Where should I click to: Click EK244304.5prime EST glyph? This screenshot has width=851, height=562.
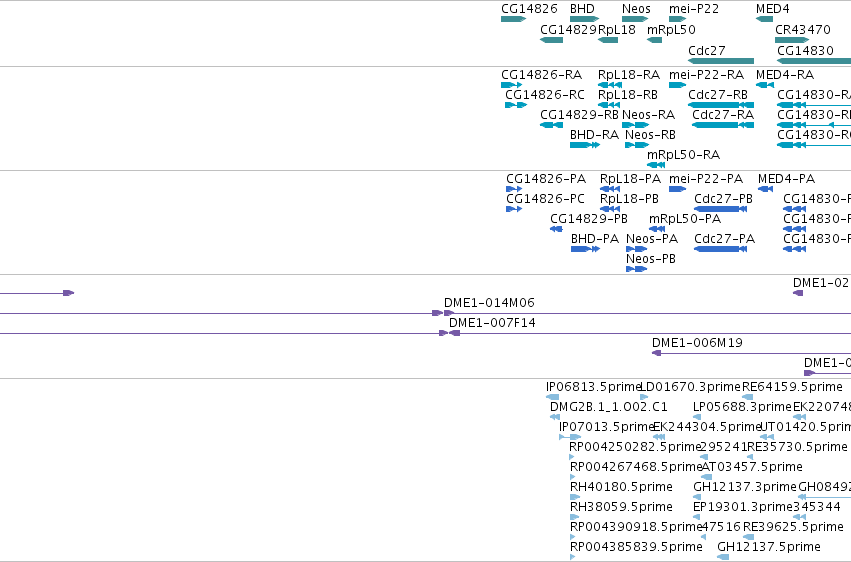(x=659, y=437)
